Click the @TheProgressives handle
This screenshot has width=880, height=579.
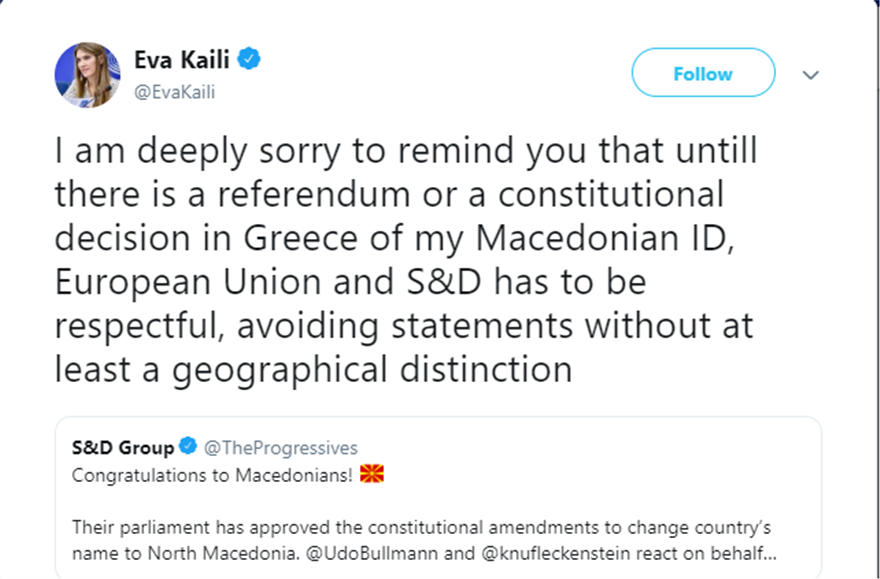(281, 447)
